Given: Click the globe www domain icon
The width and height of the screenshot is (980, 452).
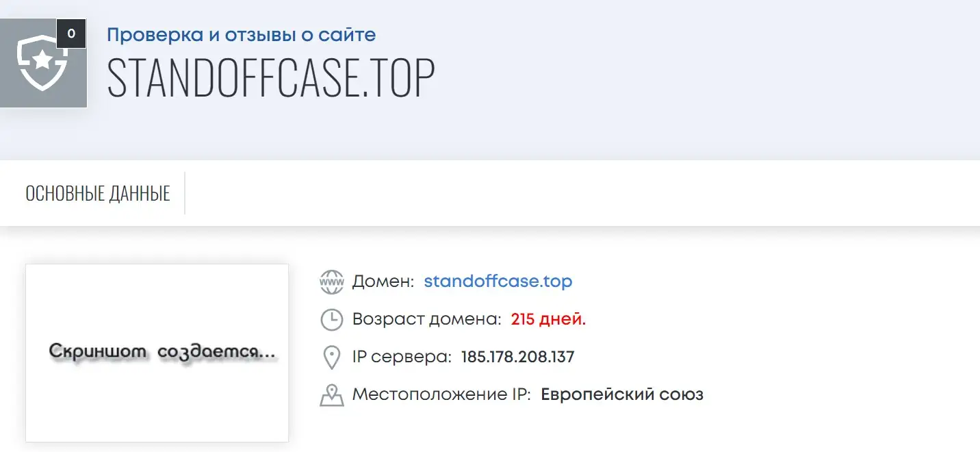Looking at the screenshot, I should click(332, 282).
